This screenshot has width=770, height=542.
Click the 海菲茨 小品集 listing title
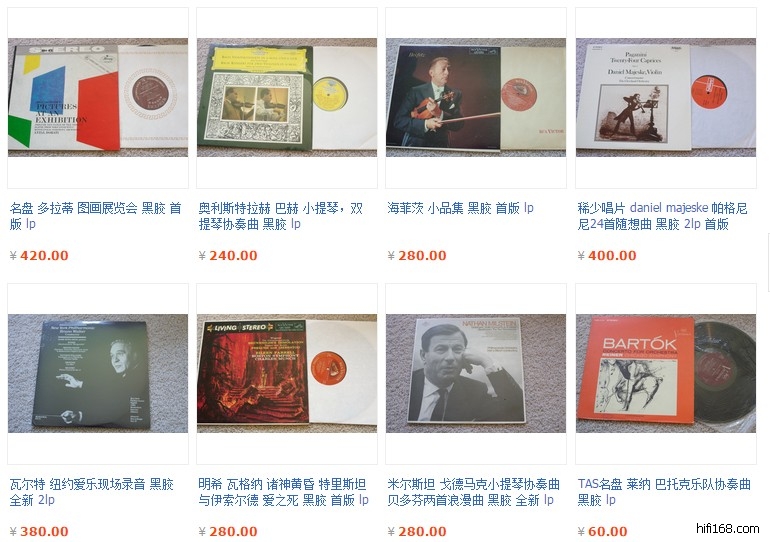(460, 208)
